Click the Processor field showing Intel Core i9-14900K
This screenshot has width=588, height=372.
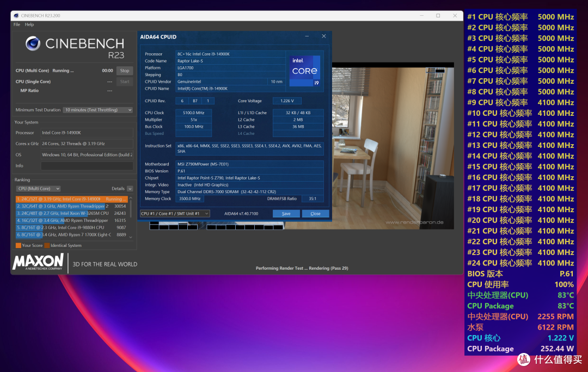coord(87,132)
